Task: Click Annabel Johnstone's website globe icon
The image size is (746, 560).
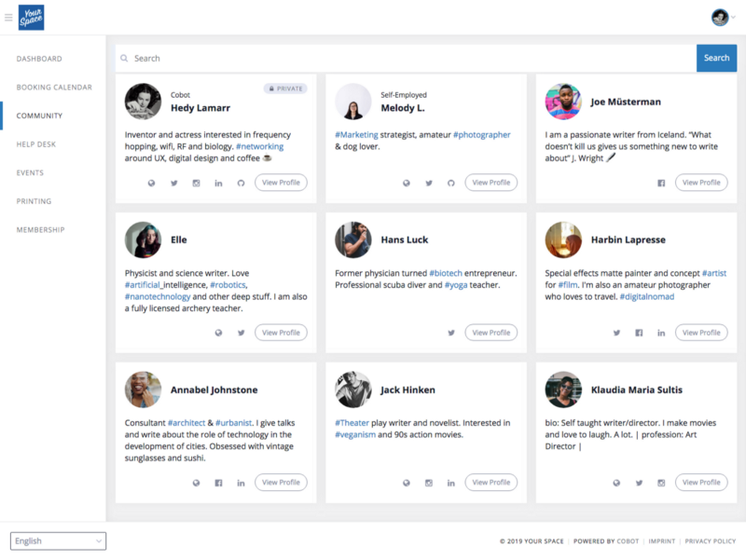Action: [196, 483]
